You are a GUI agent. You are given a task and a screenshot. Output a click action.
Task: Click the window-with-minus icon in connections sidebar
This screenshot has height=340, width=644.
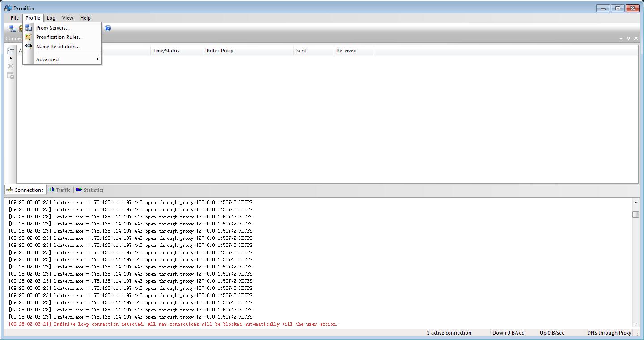coord(11,76)
